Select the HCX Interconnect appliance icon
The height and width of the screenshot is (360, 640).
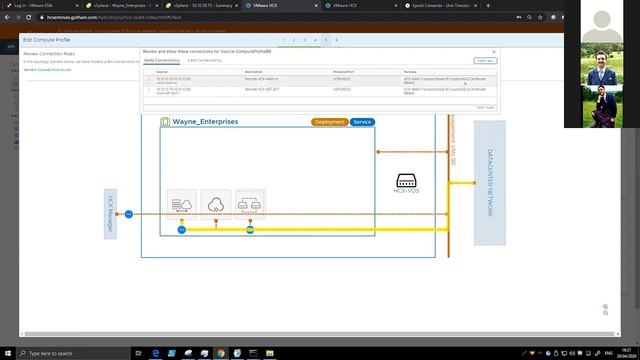click(x=182, y=204)
